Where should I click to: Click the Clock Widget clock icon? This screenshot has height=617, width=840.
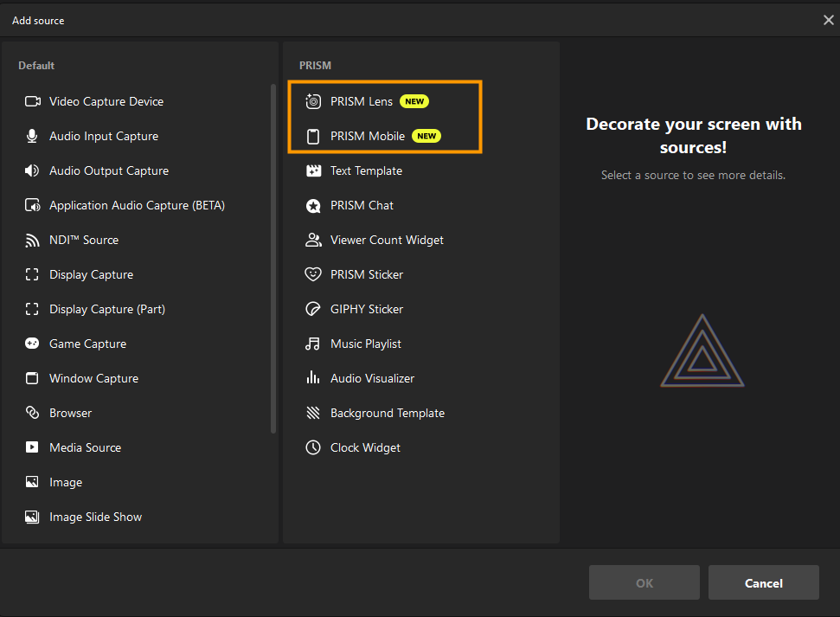(x=313, y=447)
